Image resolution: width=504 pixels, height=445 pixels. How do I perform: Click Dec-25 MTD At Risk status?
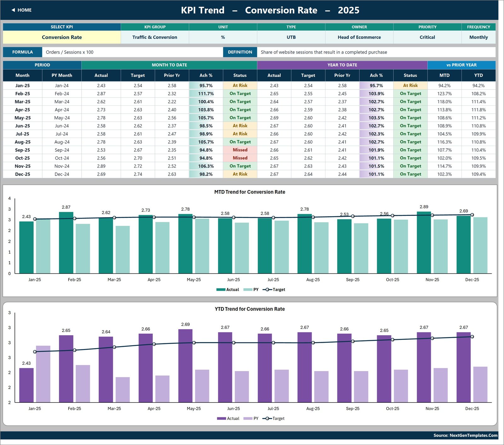point(240,174)
